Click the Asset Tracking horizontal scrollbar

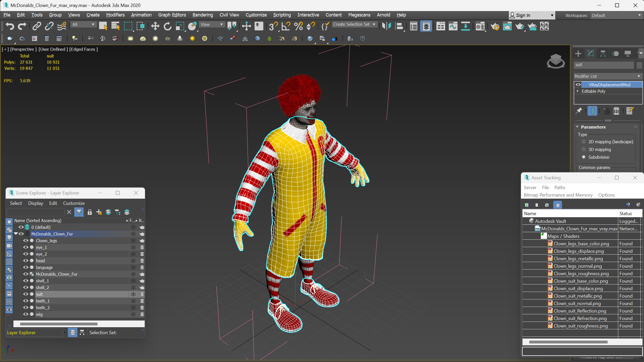coord(568,342)
